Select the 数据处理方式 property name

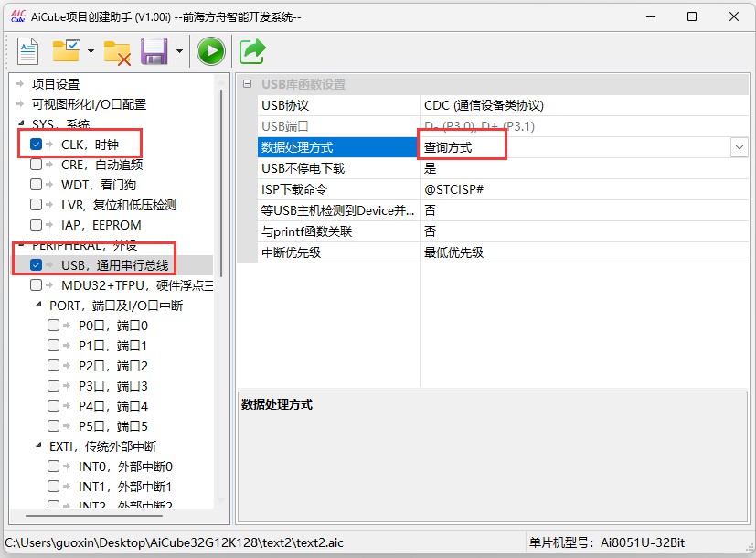[297, 147]
